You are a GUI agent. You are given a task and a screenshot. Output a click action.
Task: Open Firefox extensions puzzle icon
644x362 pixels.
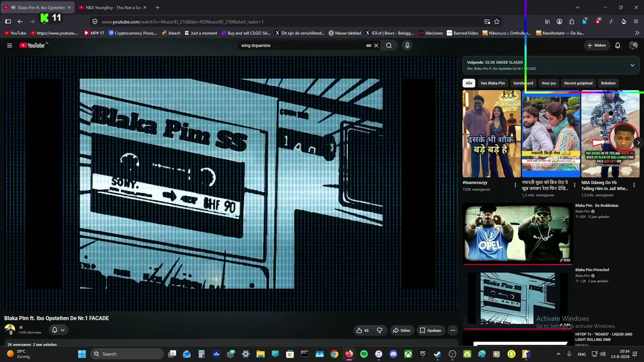coord(572,22)
